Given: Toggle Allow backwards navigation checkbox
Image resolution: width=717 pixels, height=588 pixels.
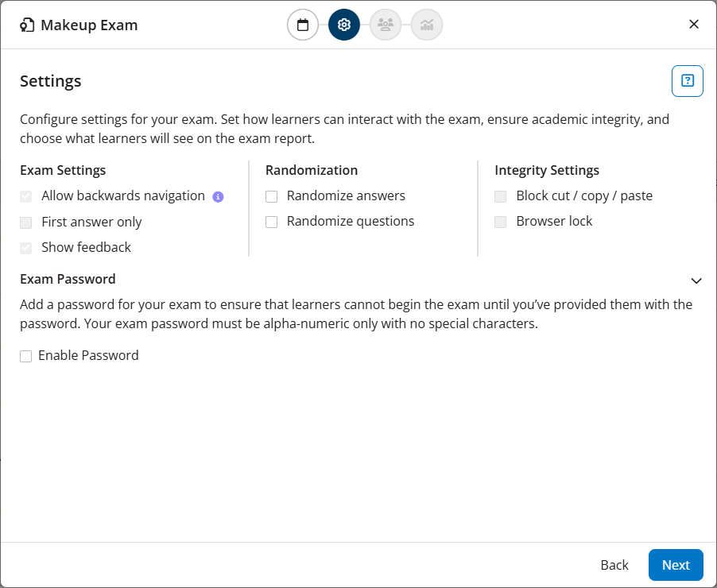Looking at the screenshot, I should tap(25, 195).
